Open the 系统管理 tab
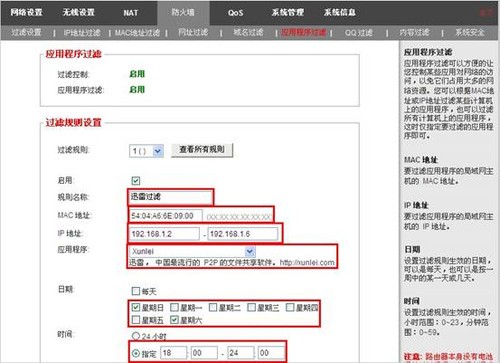Screen dimensions: 500x363 287,12
